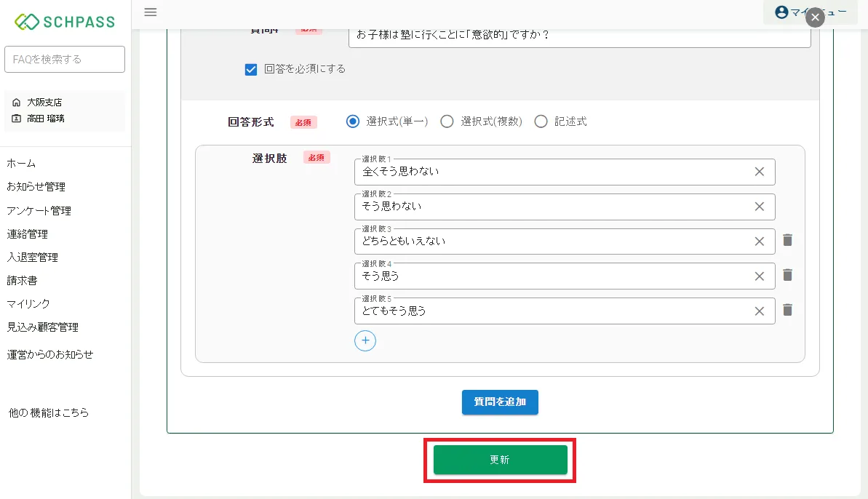The image size is (868, 499).
Task: Delete choice 5 with trash icon
Action: [x=787, y=310]
